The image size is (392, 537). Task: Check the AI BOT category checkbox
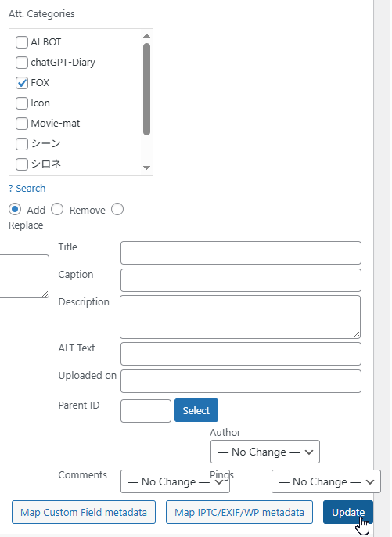coord(22,42)
